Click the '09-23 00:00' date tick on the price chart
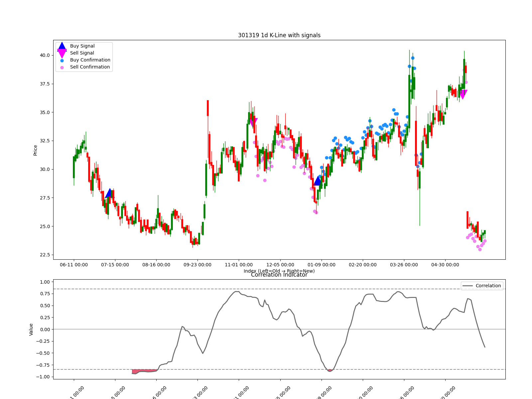The image size is (532, 399). 198,265
